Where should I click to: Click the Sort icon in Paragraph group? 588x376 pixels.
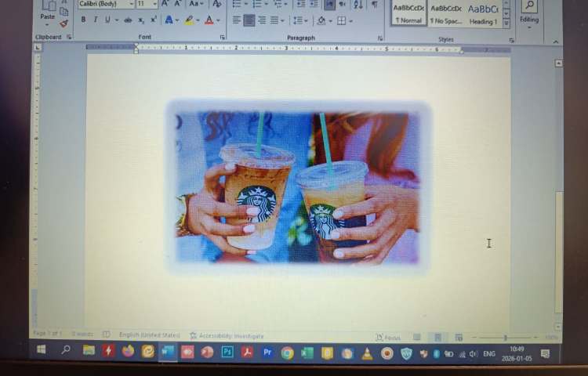click(358, 4)
